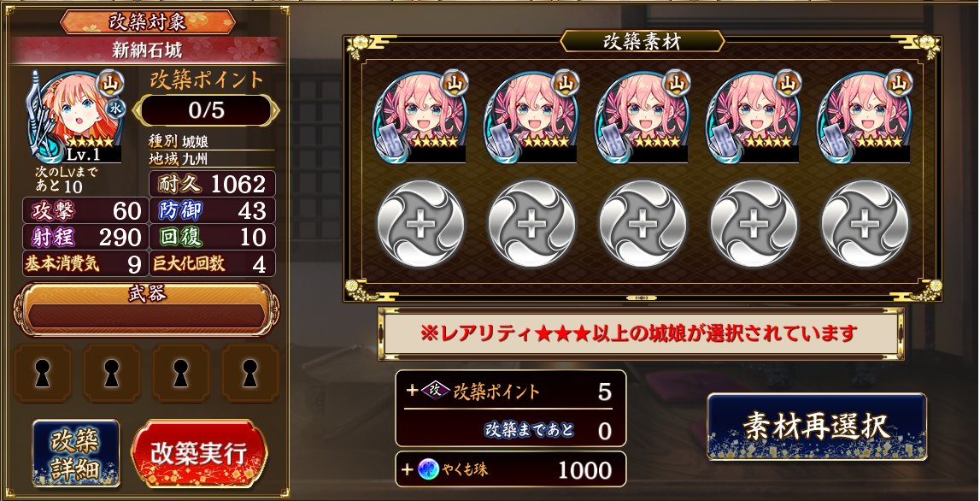Click the first locked keyhole slot

click(43, 373)
